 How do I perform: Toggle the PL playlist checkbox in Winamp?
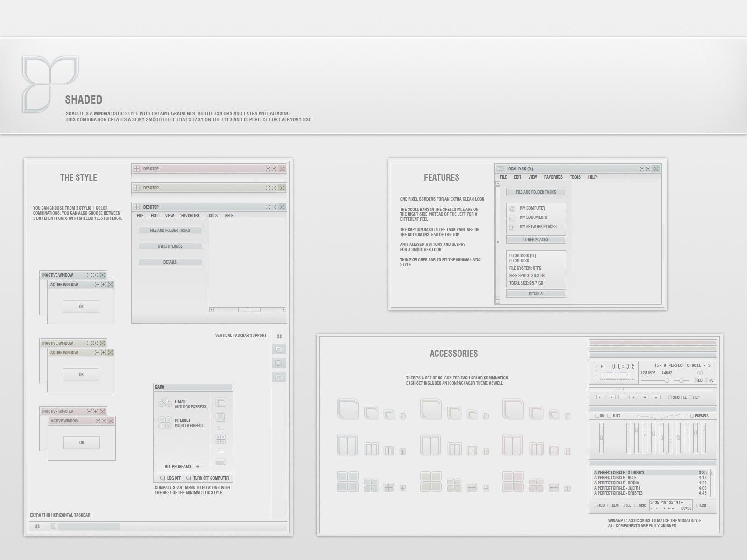(x=706, y=380)
